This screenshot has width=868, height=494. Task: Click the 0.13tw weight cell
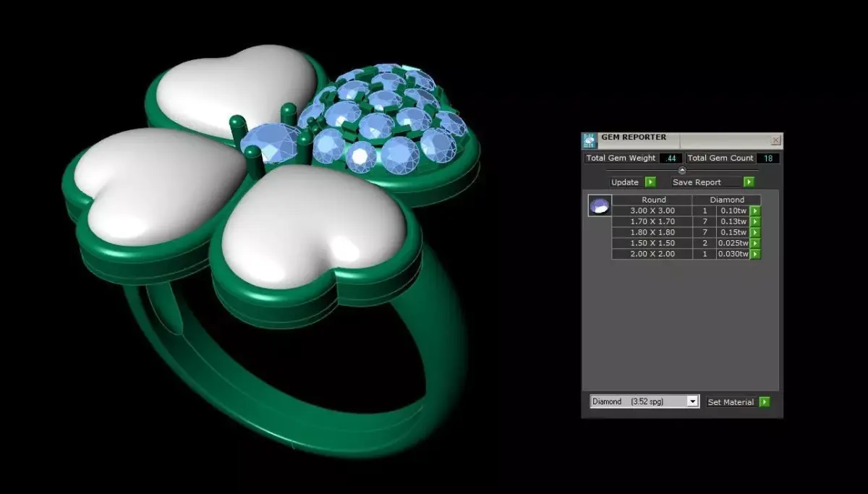pyautogui.click(x=733, y=221)
